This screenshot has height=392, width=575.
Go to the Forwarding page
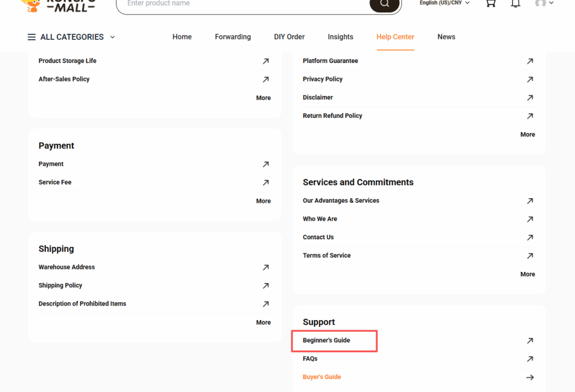tap(232, 37)
